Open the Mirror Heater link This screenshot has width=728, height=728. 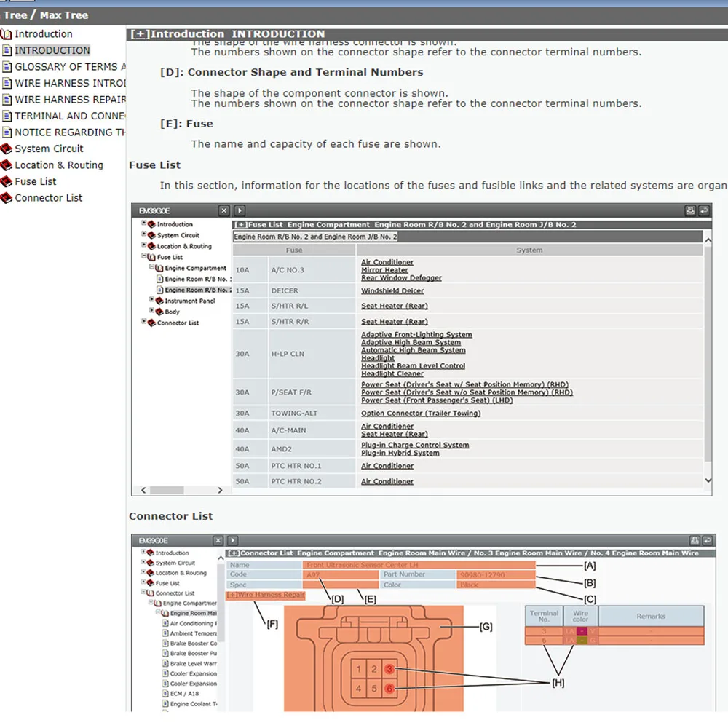(384, 270)
